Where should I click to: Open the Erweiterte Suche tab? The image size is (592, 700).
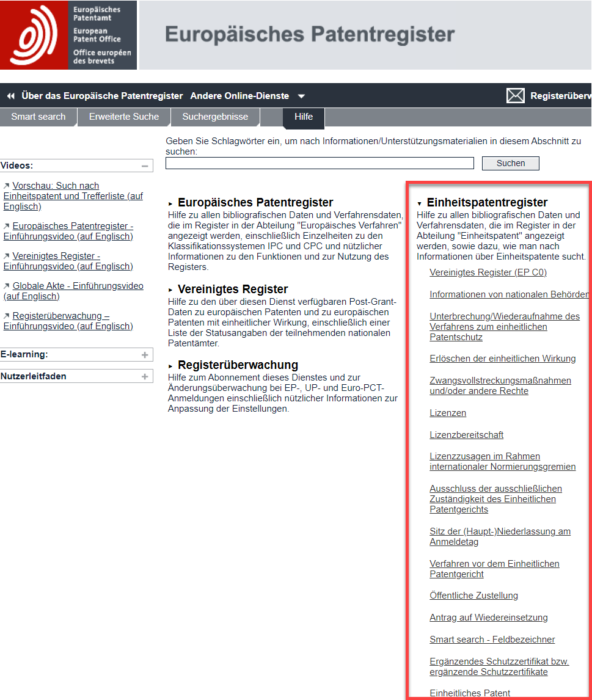pos(123,117)
